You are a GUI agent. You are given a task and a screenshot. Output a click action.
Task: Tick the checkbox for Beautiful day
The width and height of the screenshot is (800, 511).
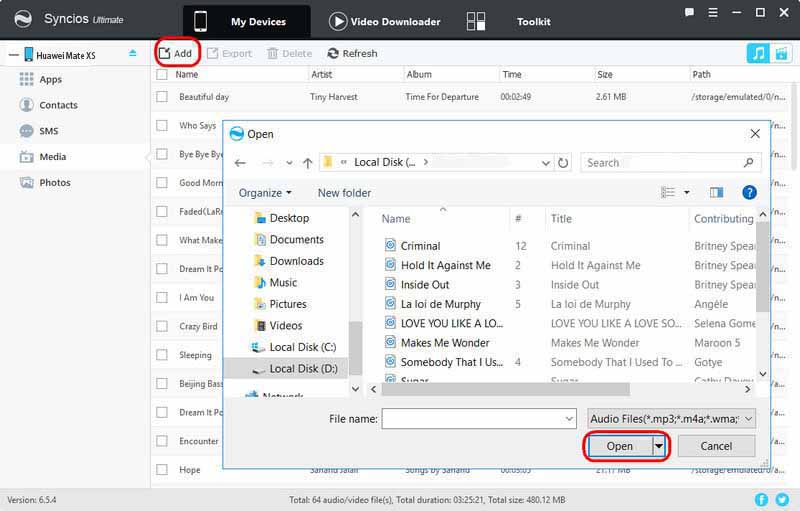coord(162,96)
